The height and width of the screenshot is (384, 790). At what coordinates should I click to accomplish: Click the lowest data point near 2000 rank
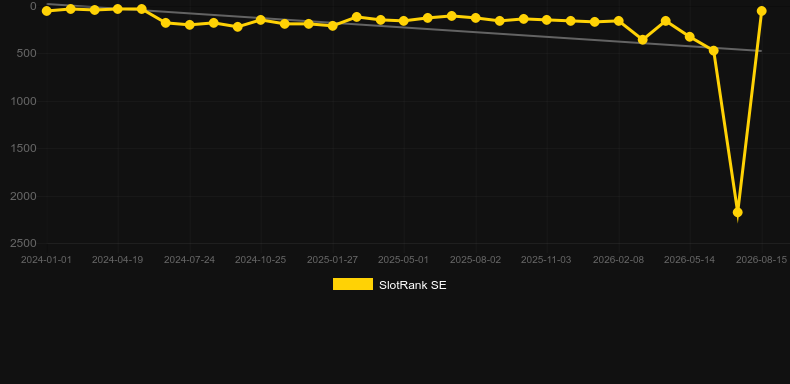point(738,212)
